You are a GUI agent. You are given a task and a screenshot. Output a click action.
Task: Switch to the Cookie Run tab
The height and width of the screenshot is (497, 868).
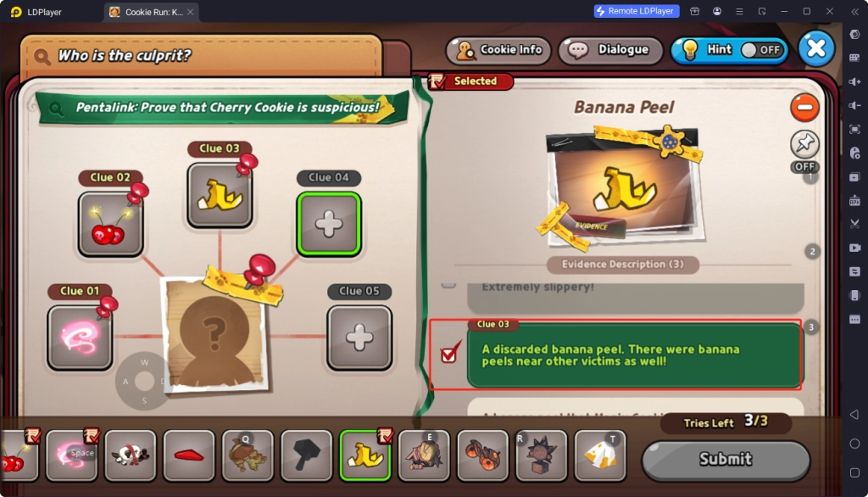[x=151, y=12]
